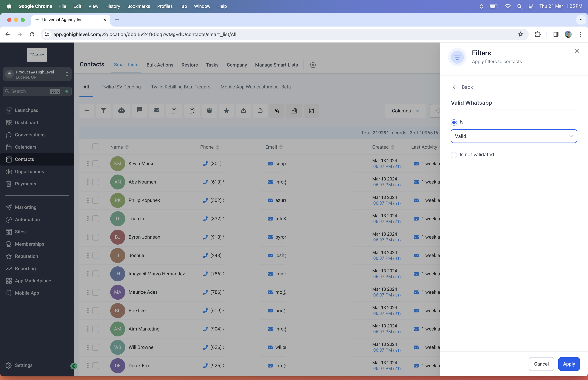Tick the select-all checkbox in table header

[x=95, y=147]
